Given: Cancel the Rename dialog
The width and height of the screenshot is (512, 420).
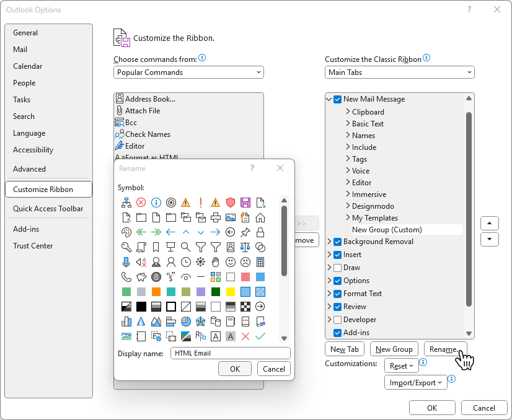Looking at the screenshot, I should [273, 369].
